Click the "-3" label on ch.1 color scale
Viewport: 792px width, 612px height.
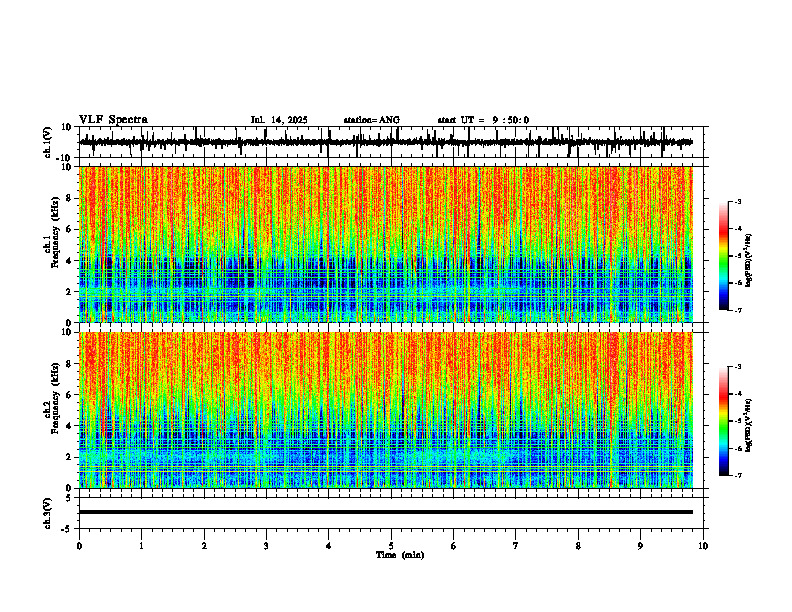(738, 201)
